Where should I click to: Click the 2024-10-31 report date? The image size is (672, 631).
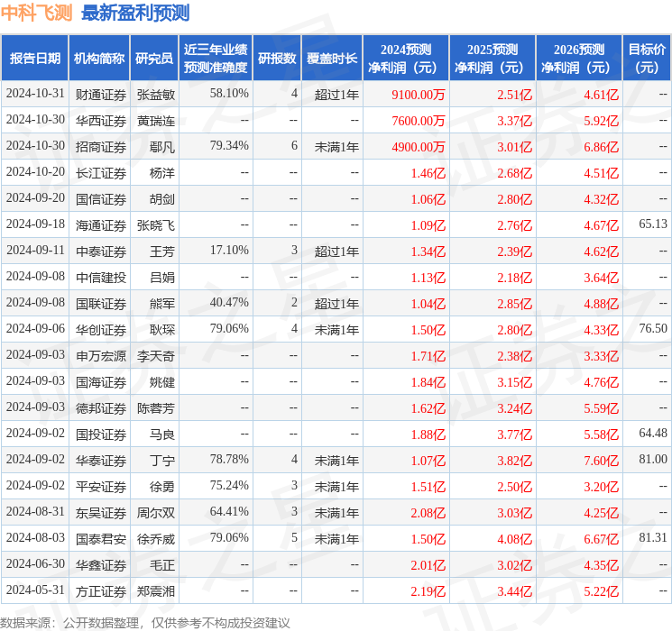(35, 93)
